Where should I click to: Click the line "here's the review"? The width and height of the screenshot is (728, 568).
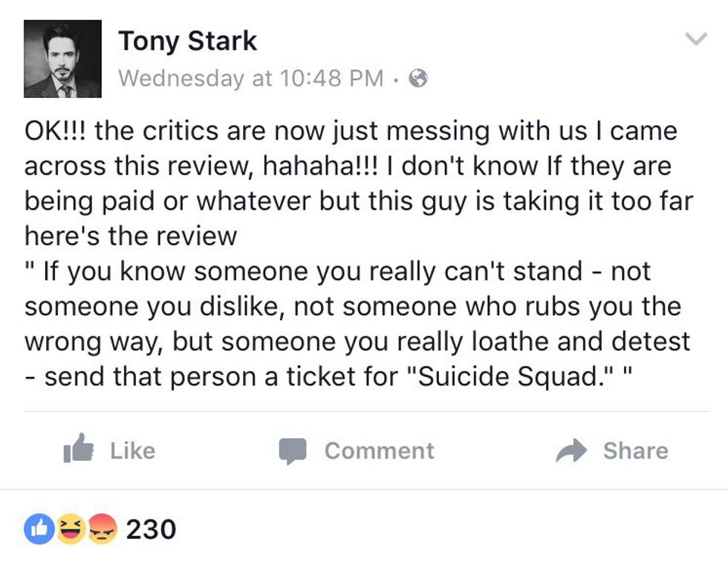(x=131, y=236)
